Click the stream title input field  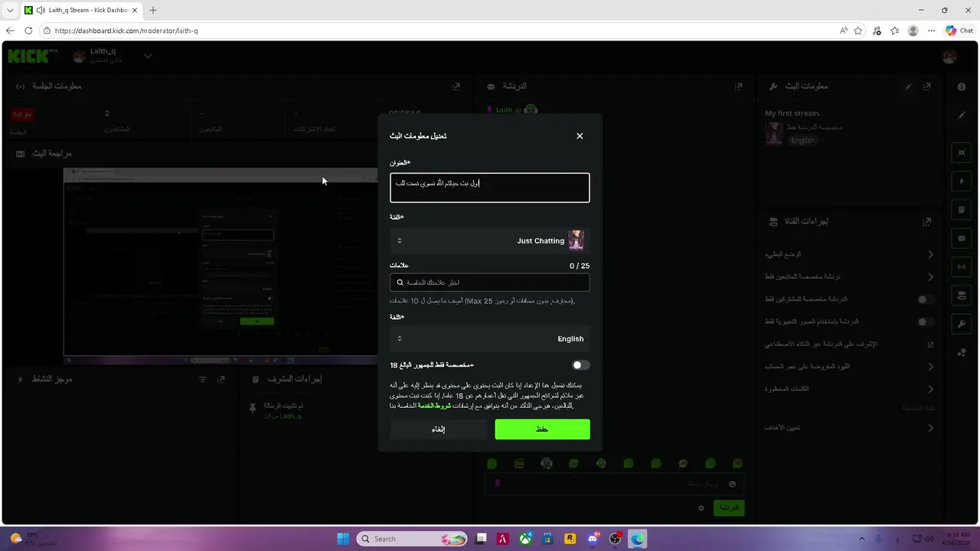[490, 187]
